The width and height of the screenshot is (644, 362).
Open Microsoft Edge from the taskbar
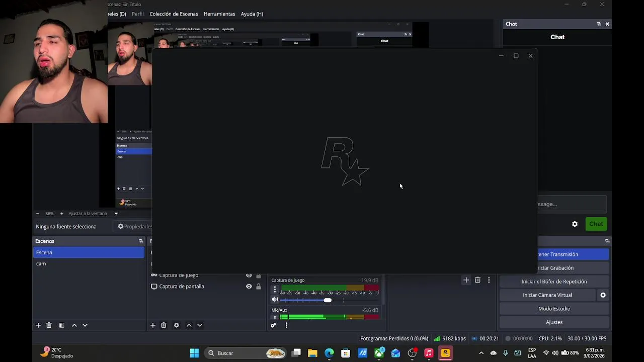329,353
